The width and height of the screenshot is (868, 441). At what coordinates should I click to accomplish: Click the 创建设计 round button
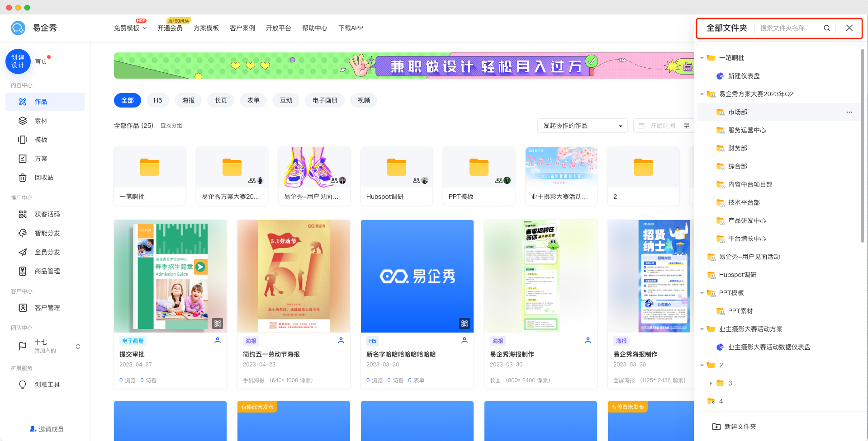coord(18,61)
